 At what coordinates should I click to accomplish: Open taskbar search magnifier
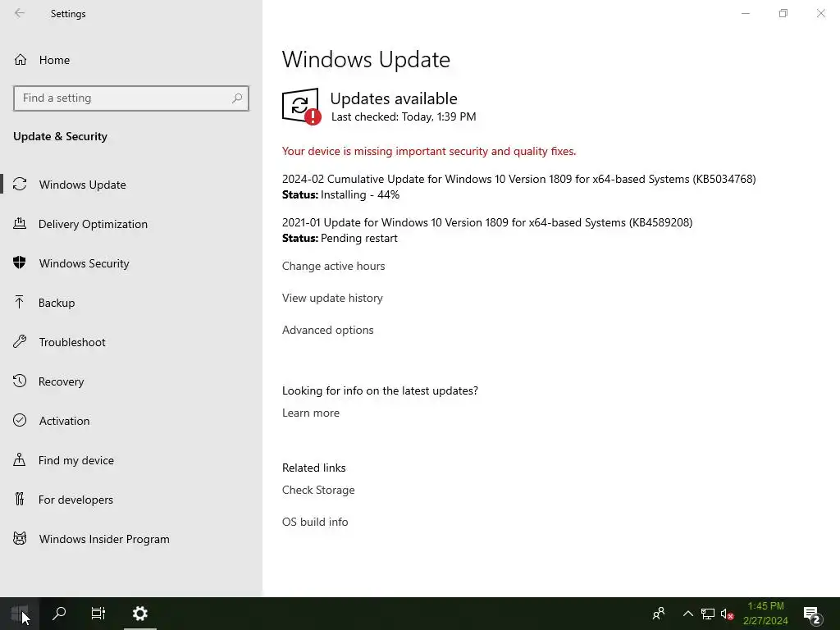(x=59, y=614)
